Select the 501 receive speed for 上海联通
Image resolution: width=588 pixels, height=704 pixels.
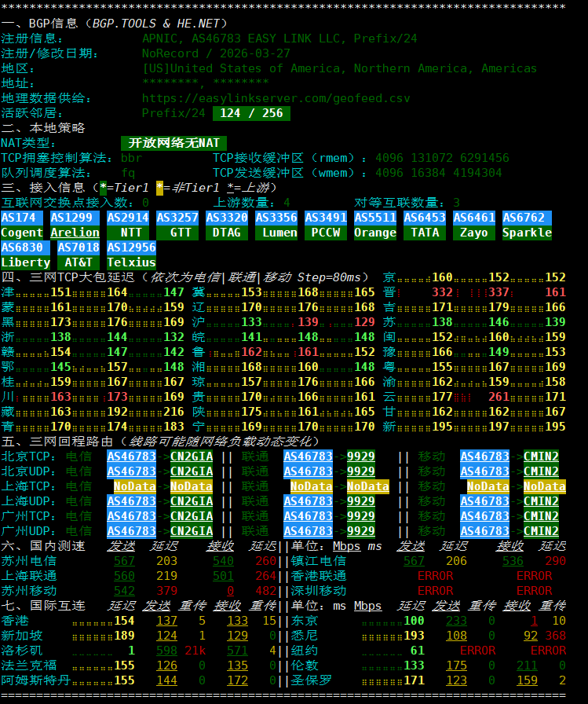point(224,576)
